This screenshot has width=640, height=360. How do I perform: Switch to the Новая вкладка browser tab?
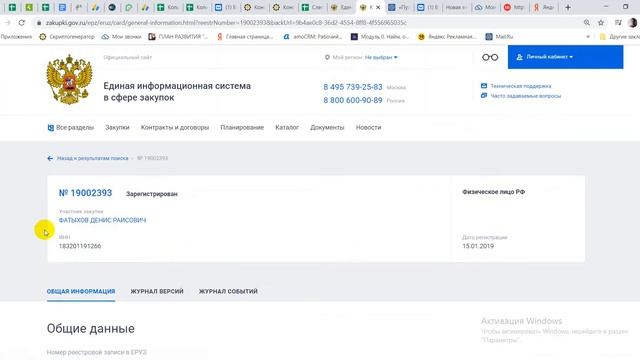(x=455, y=7)
